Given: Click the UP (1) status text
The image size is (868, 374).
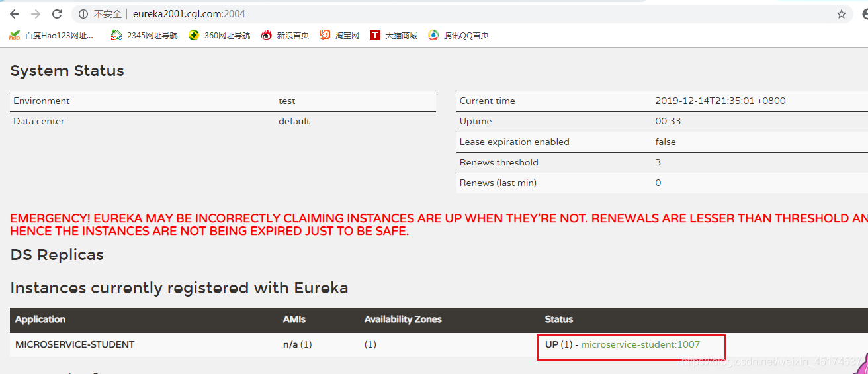Looking at the screenshot, I should 559,344.
